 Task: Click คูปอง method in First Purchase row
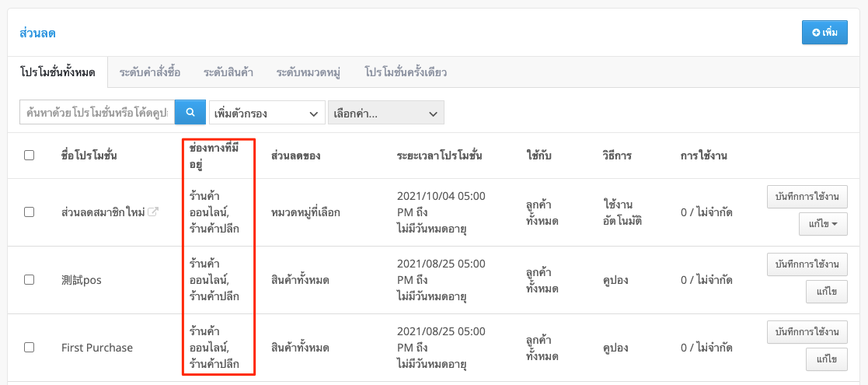tap(617, 348)
